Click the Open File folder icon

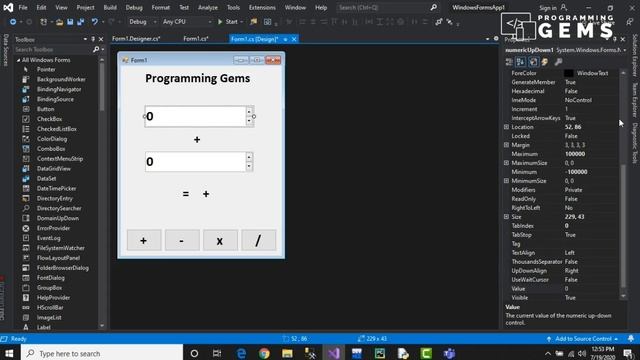[x=60, y=22]
